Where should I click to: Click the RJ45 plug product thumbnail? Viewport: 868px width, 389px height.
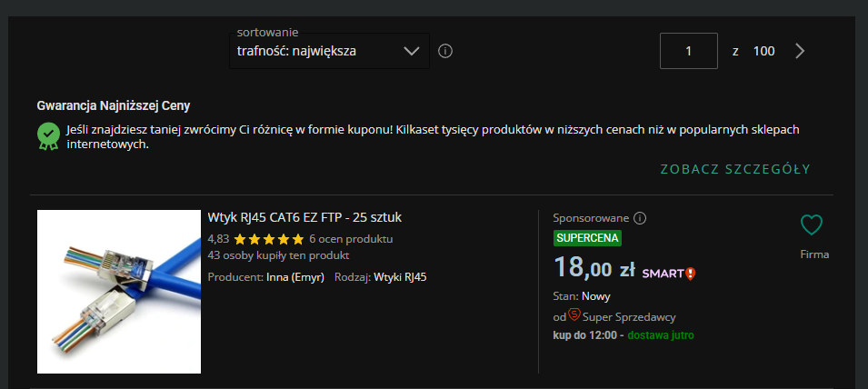point(119,292)
